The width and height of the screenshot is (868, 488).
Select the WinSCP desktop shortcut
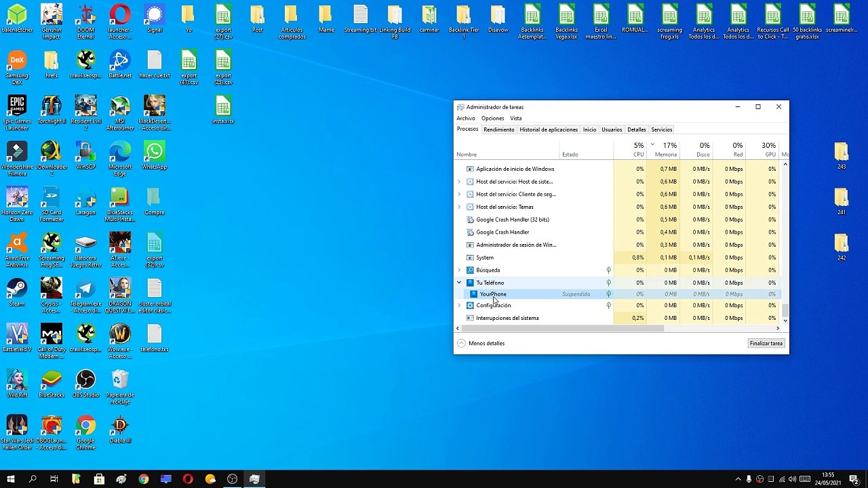click(x=85, y=156)
